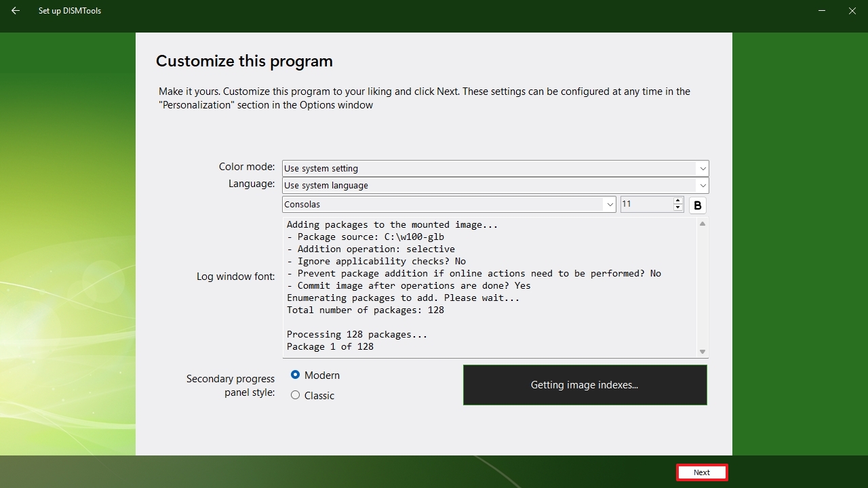The width and height of the screenshot is (868, 488).
Task: Increase the font size with up stepper
Action: [x=678, y=201]
